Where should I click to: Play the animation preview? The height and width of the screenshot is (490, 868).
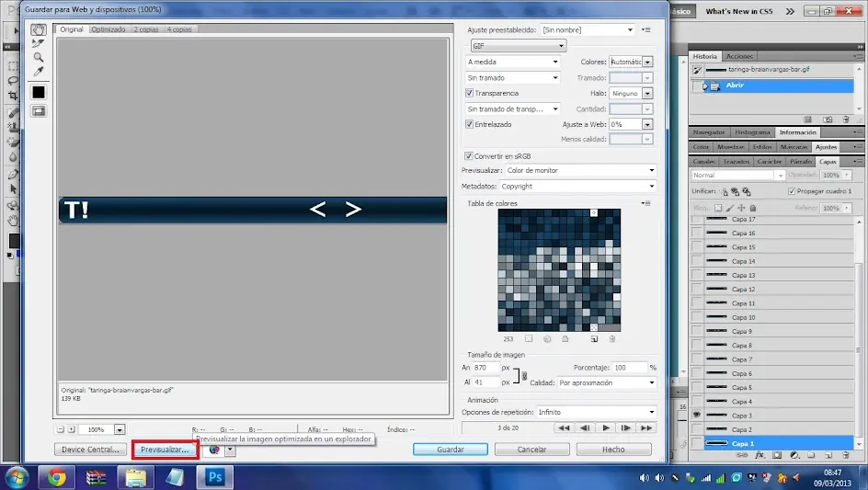pos(606,428)
